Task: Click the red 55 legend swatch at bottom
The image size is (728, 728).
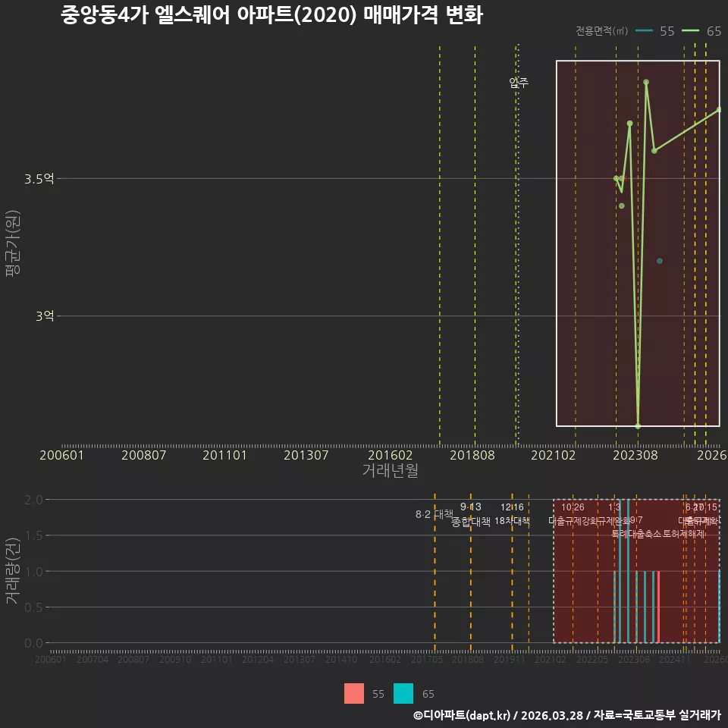Action: pyautogui.click(x=354, y=693)
